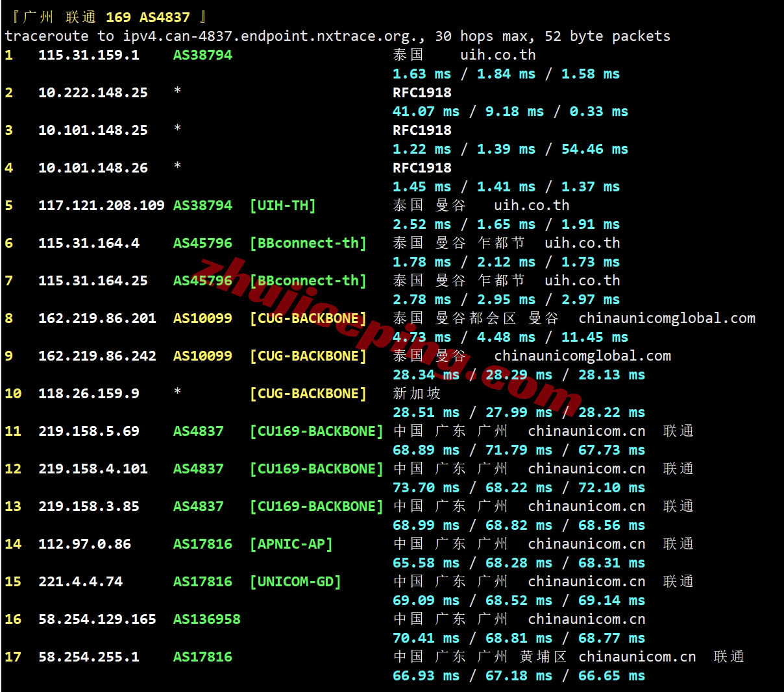Click the 68.99 ms latency value
784x692 pixels.
(x=426, y=525)
